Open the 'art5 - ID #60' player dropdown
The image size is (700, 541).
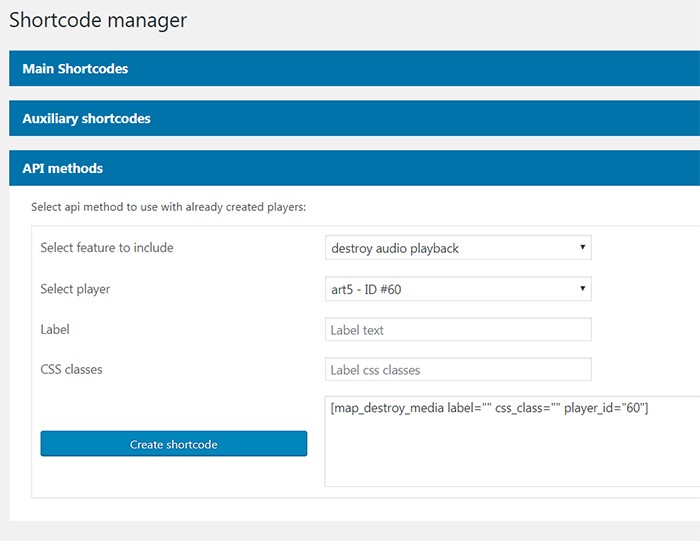pyautogui.click(x=457, y=290)
